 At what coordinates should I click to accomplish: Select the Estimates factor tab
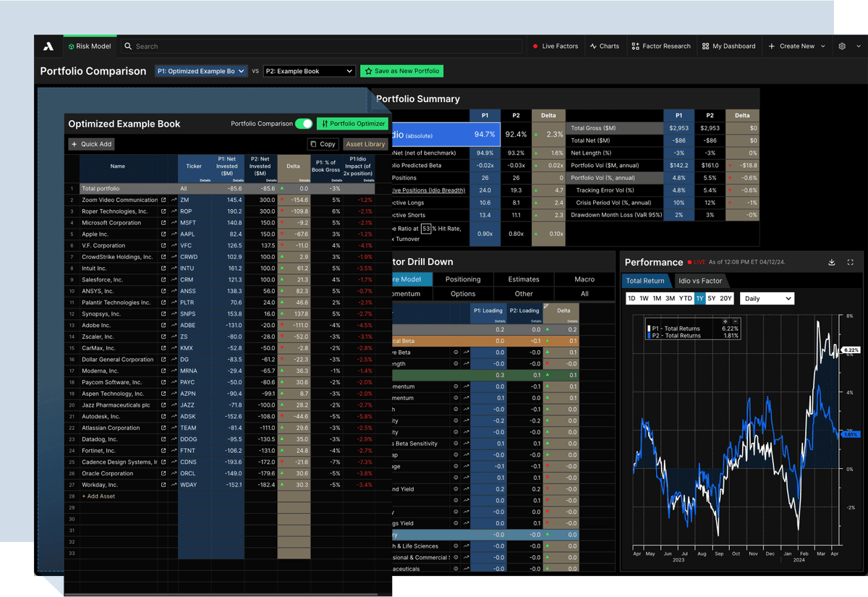coord(524,279)
